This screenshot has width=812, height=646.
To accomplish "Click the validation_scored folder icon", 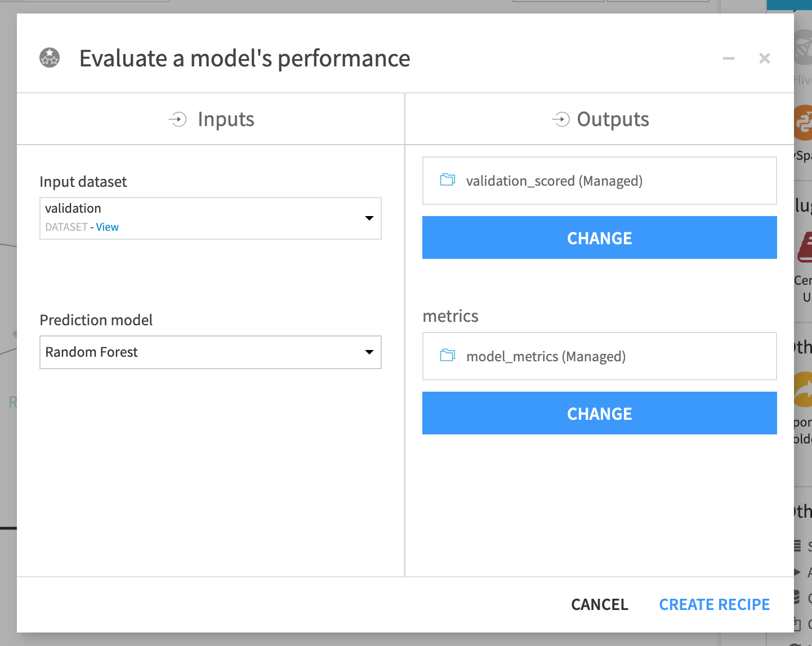I will (448, 180).
